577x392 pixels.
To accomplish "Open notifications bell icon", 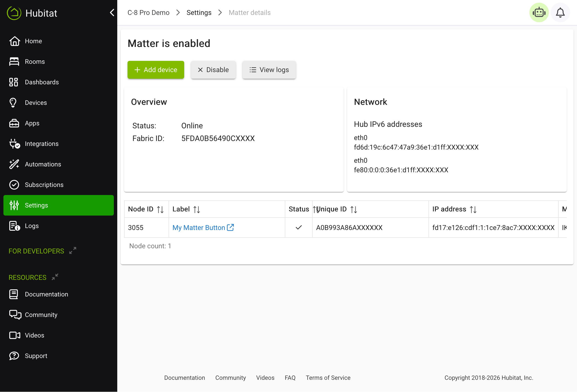I will 560,12.
